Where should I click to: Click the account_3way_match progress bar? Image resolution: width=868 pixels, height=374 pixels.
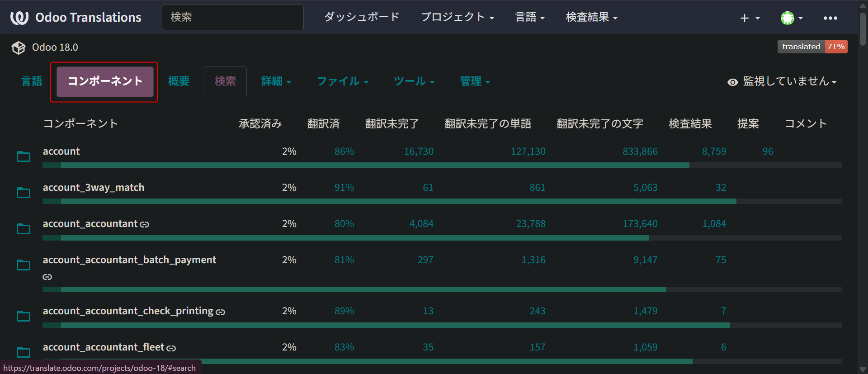442,201
